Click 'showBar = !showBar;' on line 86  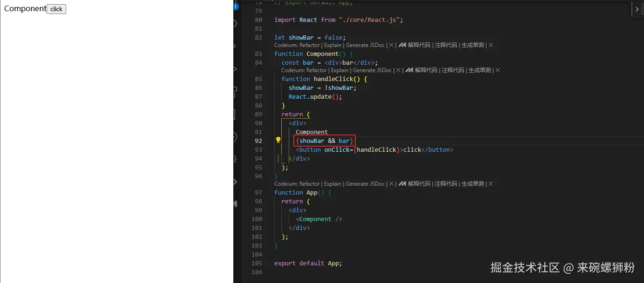323,88
